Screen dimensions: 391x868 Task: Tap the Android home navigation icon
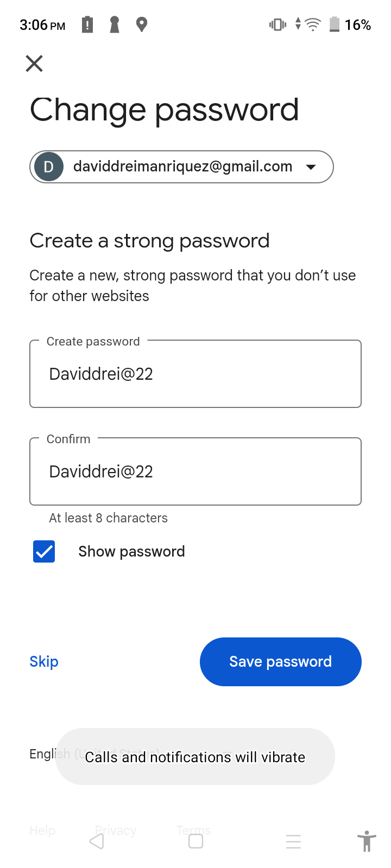point(195,841)
